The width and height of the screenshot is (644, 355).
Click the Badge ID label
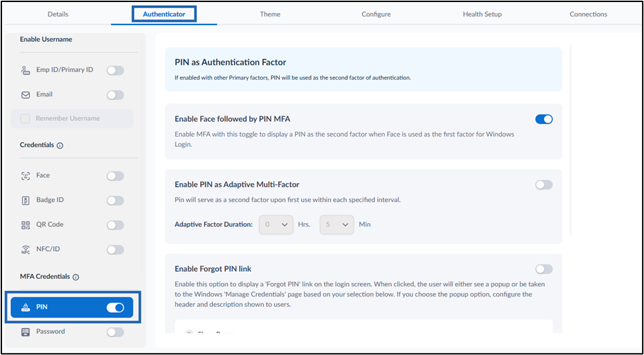click(x=50, y=200)
